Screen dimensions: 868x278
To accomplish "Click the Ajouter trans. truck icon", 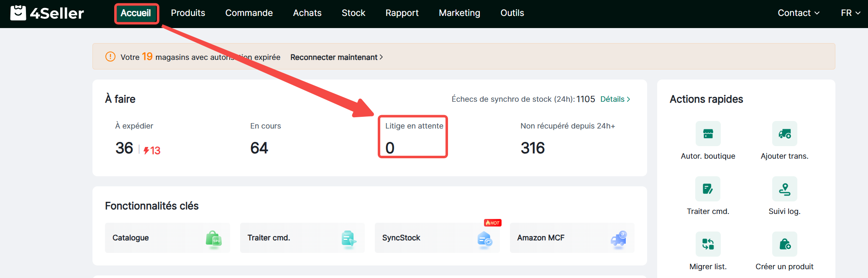I will (784, 134).
